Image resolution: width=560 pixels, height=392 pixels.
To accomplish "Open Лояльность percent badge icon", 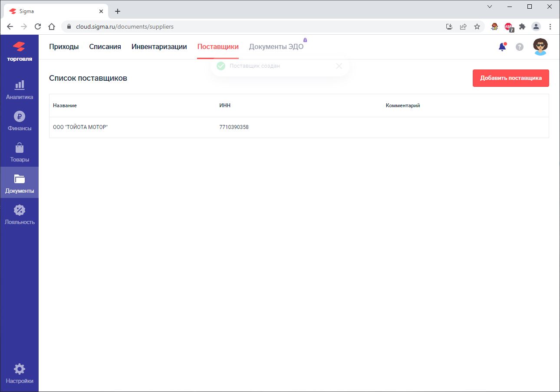I will pyautogui.click(x=19, y=211).
